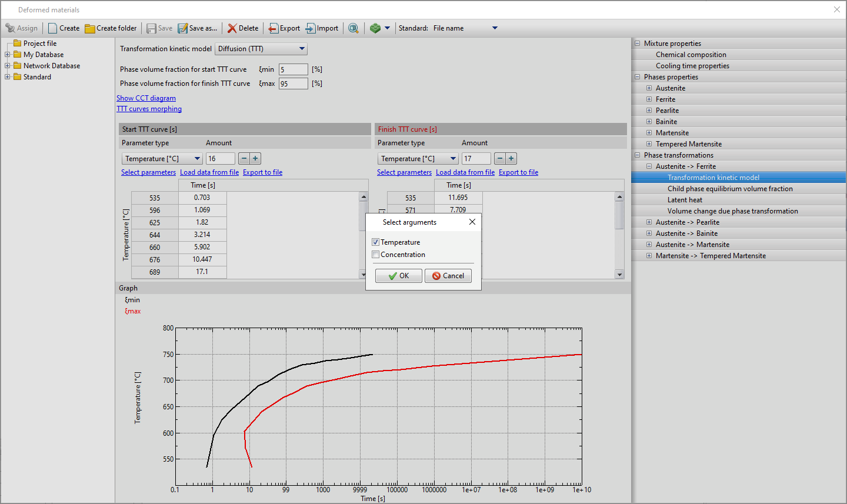This screenshot has width=847, height=504.
Task: Select Chemical composition in properties tree
Action: 691,55
